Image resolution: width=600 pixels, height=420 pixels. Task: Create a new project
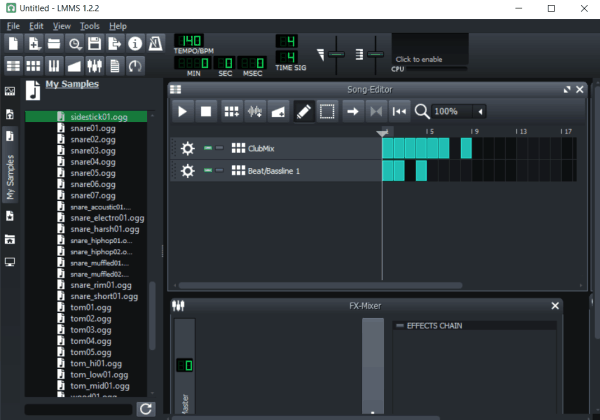tap(13, 44)
